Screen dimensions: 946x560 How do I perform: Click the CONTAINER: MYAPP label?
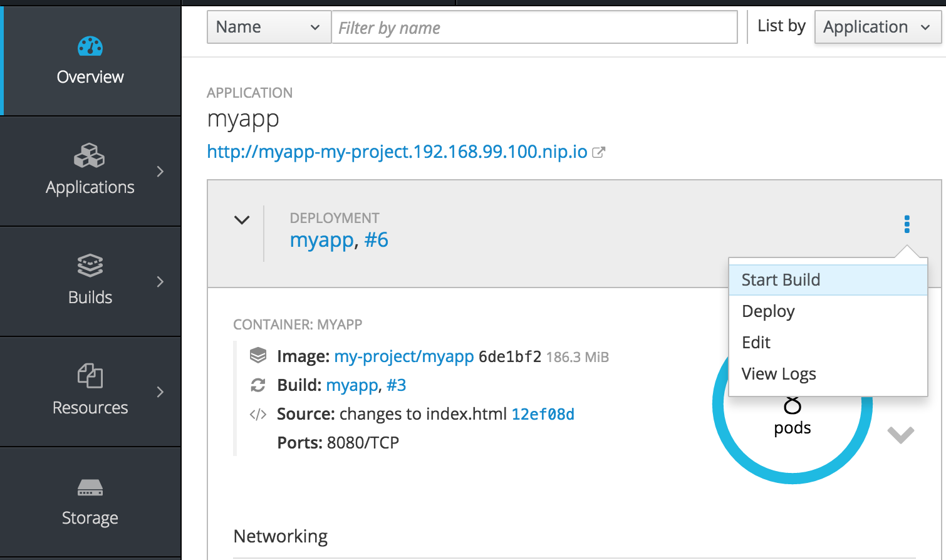coord(298,324)
